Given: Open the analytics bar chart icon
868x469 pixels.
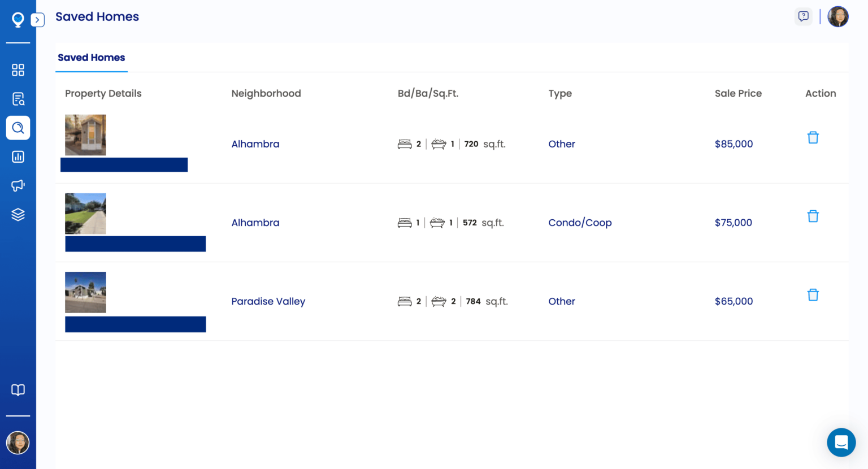Looking at the screenshot, I should (18, 157).
